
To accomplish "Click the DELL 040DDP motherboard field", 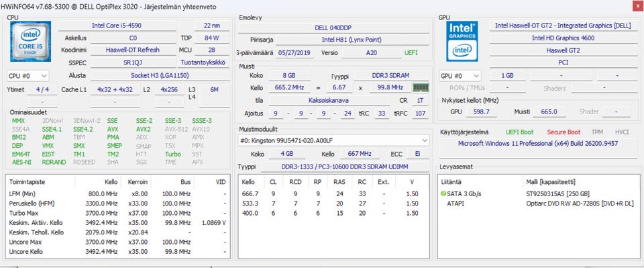I will coord(333,28).
